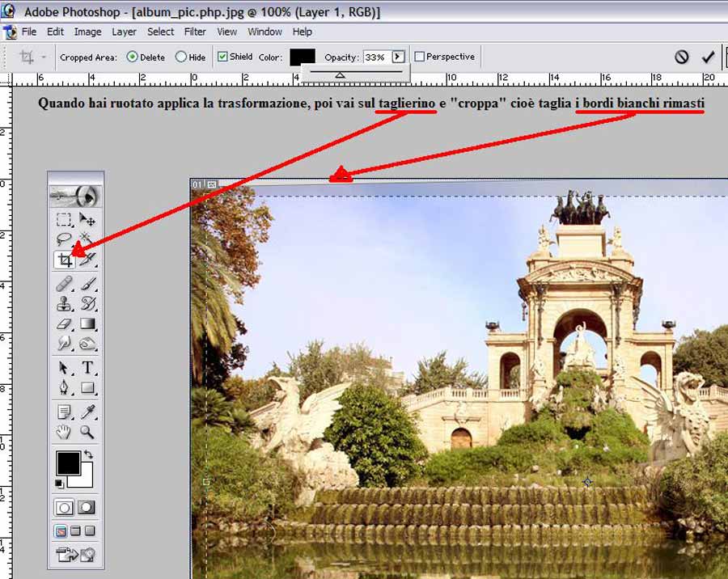
Task: Commit the crop with the checkmark
Action: coord(708,57)
